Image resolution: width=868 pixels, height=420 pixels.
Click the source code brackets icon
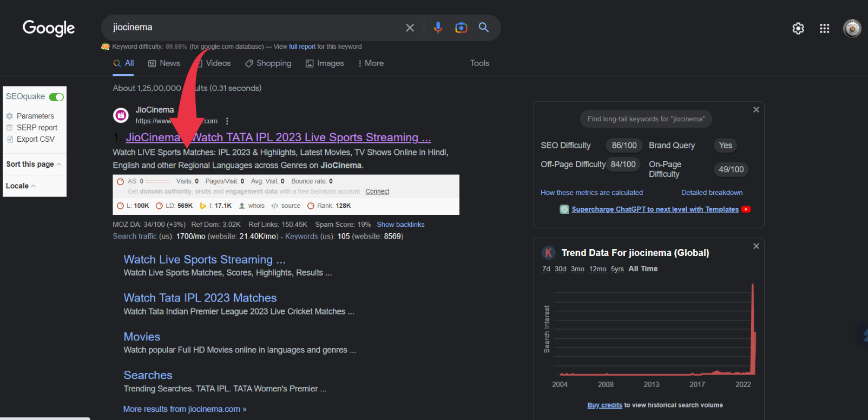tap(275, 206)
